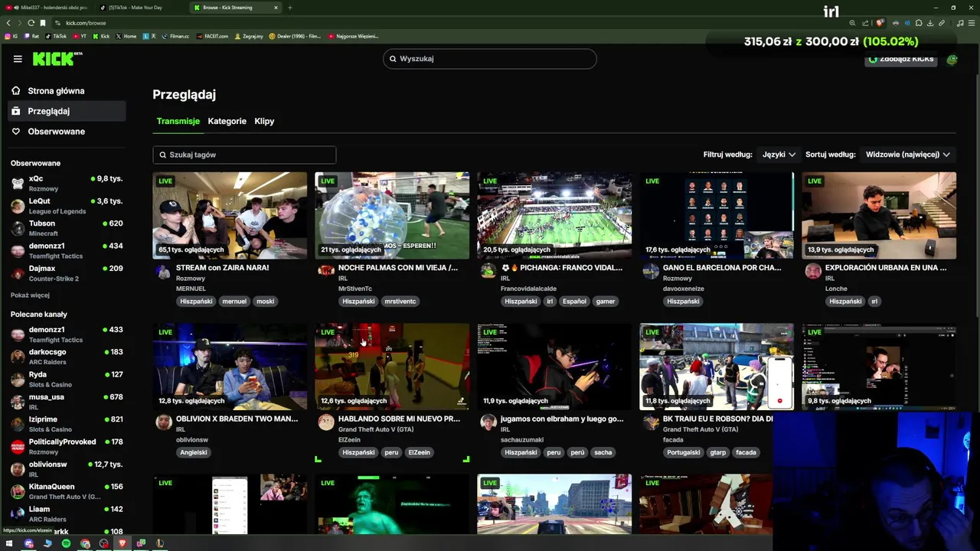Open Spotify from the taskbar
The height and width of the screenshot is (551, 980).
coord(66,543)
